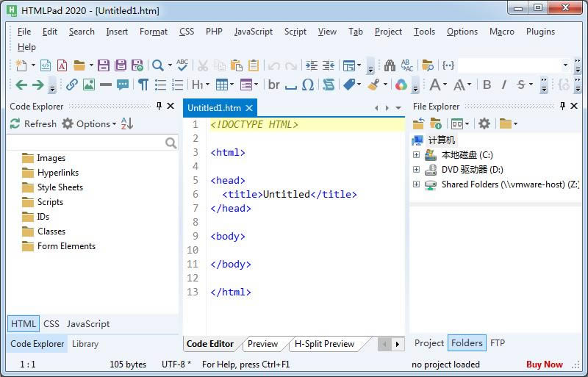Switch to H-Split Preview tab
The height and width of the screenshot is (377, 588).
(324, 344)
